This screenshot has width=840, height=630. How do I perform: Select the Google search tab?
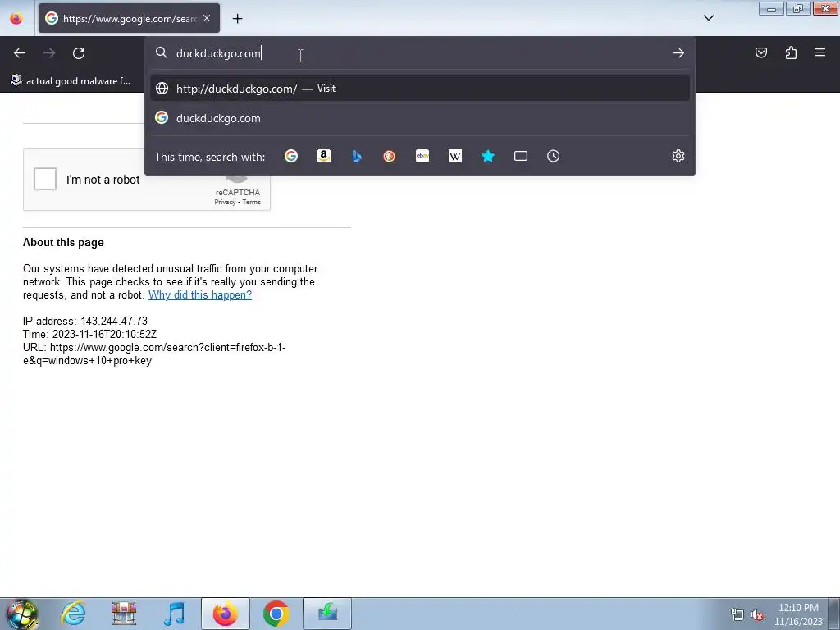coord(129,18)
